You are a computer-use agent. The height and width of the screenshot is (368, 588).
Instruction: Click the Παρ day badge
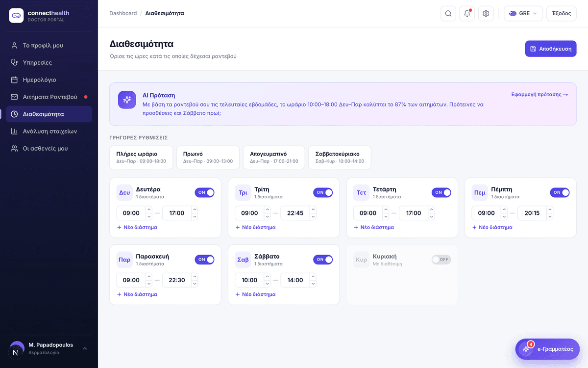point(124,260)
